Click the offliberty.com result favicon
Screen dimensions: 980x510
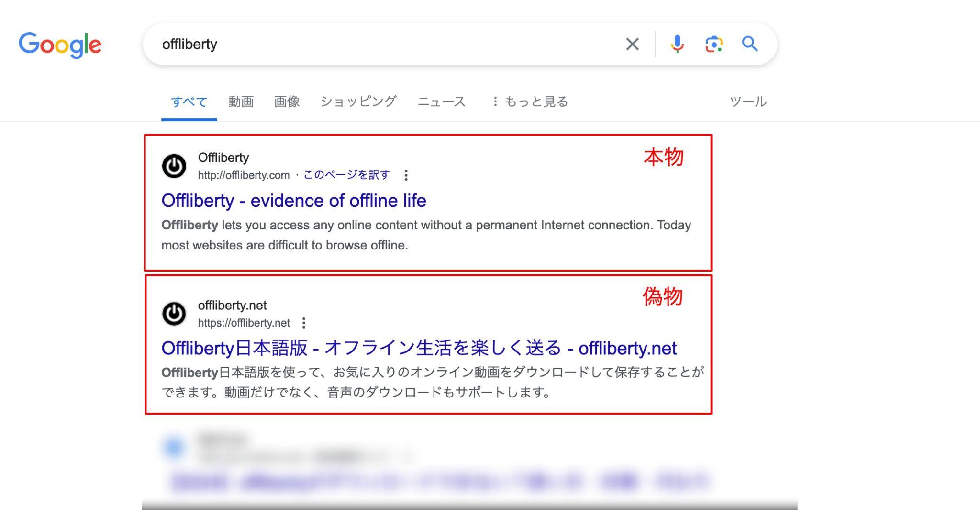tap(174, 166)
